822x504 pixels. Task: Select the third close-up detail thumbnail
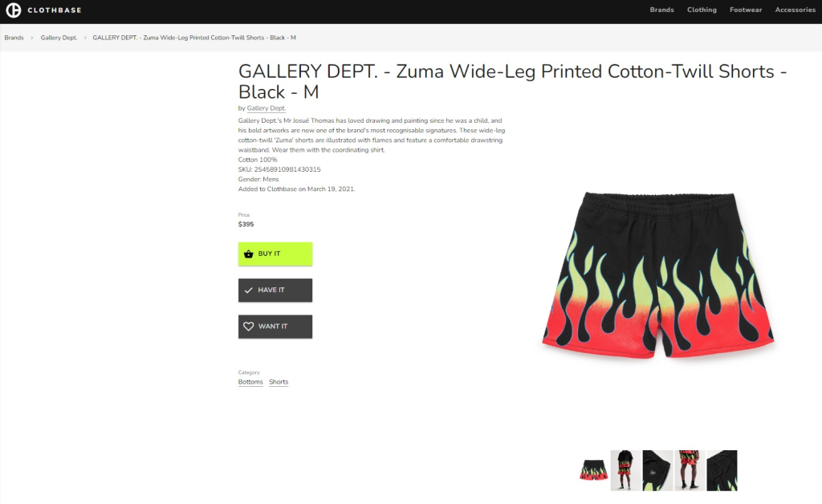(x=657, y=470)
